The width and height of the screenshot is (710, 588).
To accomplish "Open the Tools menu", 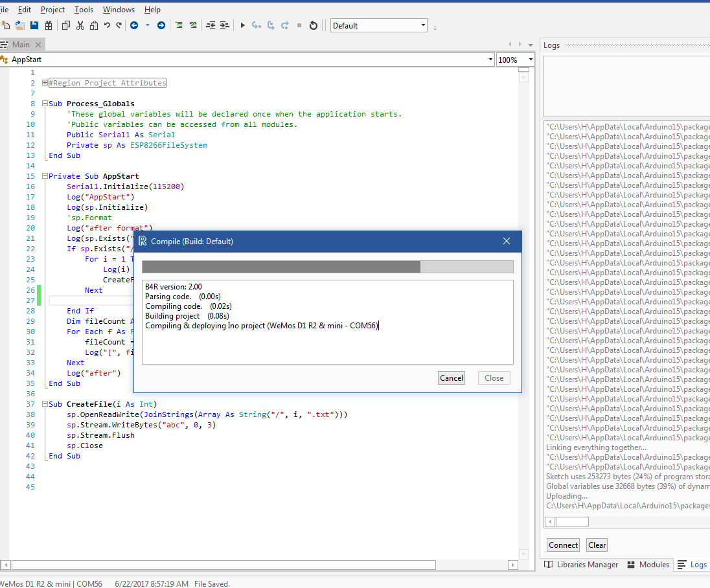I will pyautogui.click(x=84, y=10).
